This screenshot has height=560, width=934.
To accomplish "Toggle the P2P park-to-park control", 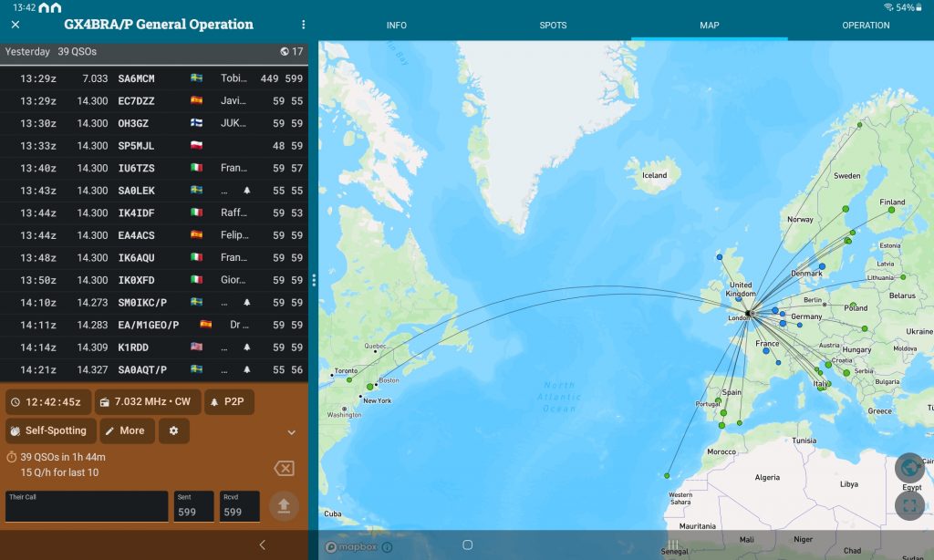I will [229, 402].
